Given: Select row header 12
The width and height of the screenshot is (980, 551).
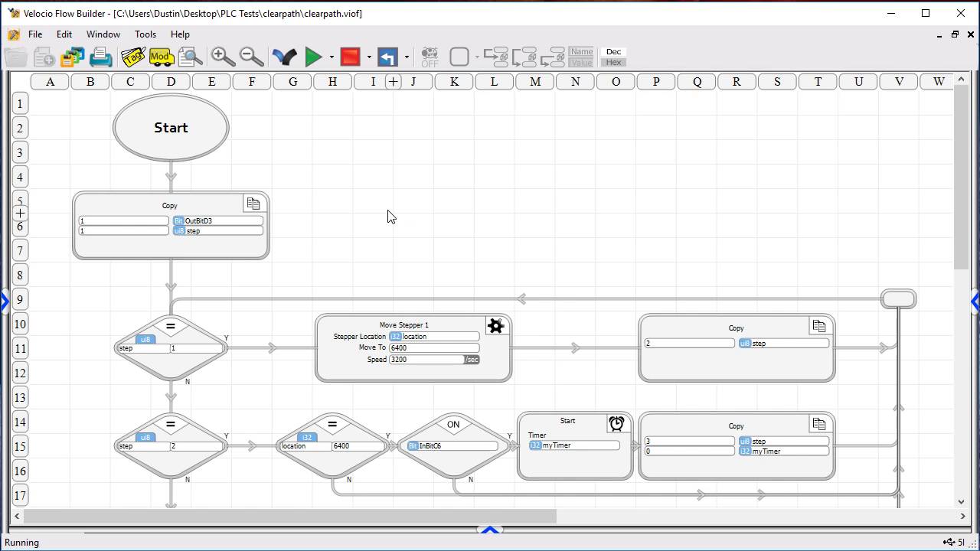Looking at the screenshot, I should [x=20, y=373].
